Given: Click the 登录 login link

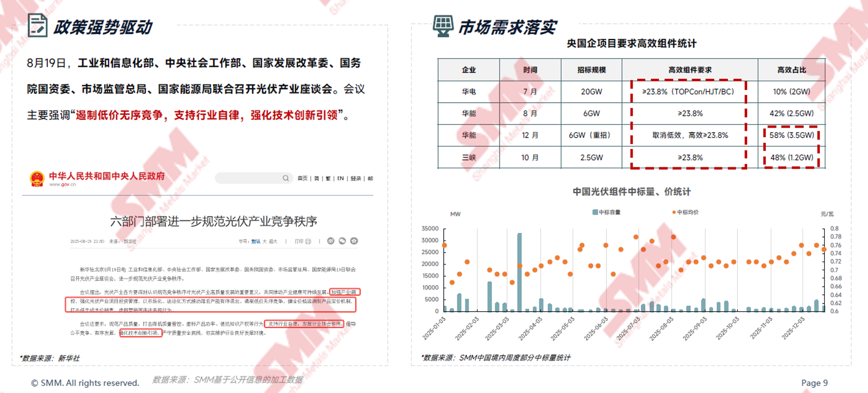Looking at the screenshot, I should (356, 178).
